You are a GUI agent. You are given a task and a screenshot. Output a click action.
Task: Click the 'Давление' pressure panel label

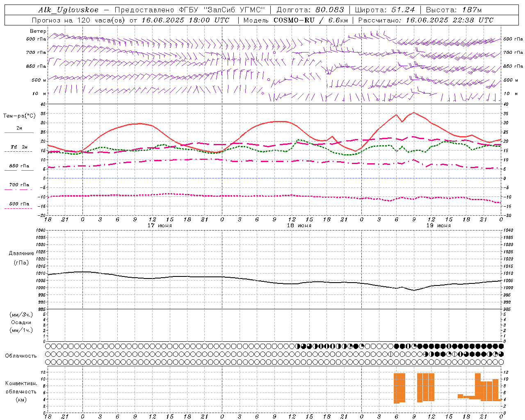coord(21,253)
